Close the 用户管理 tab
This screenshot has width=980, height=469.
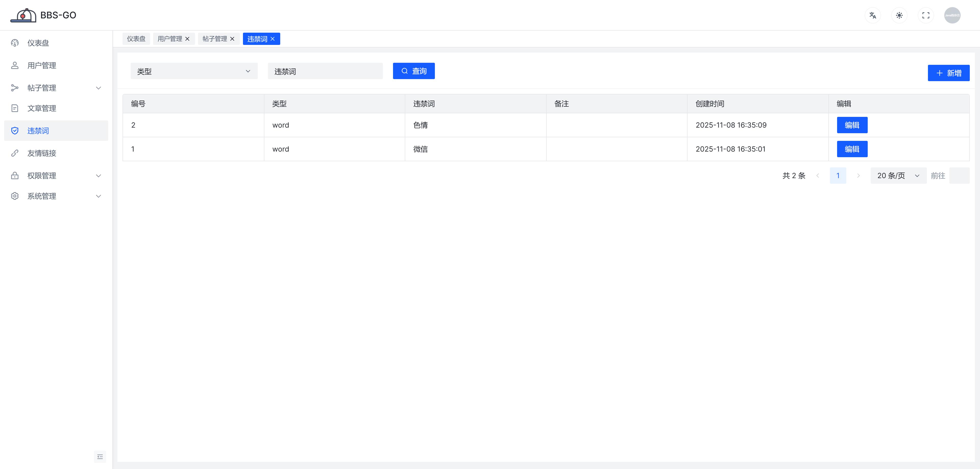click(x=187, y=39)
